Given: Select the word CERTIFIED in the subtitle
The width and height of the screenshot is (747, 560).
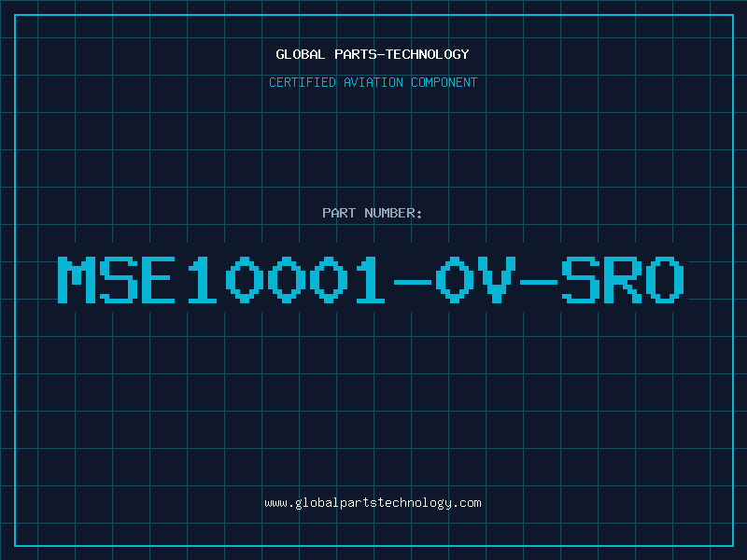Looking at the screenshot, I should click(303, 82).
